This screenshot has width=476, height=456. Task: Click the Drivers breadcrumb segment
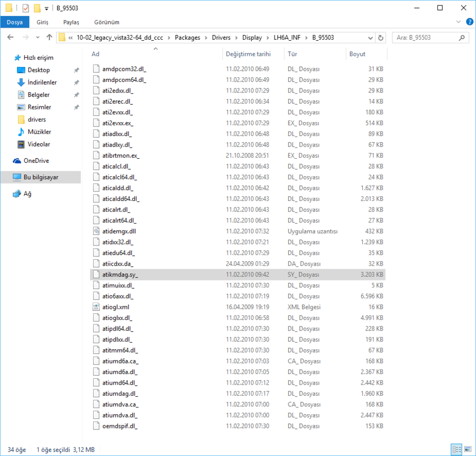coord(221,38)
